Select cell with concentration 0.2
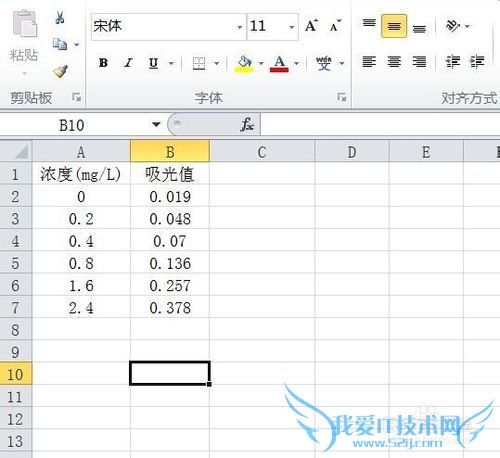500x458 pixels. [x=81, y=219]
